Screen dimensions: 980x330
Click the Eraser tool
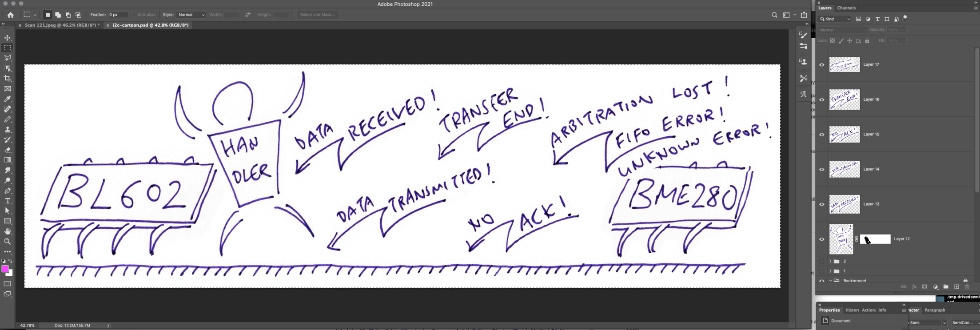pyautogui.click(x=8, y=150)
